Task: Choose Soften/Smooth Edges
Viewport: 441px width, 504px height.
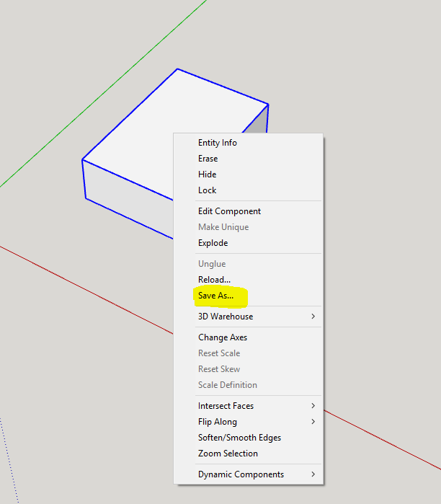Action: pyautogui.click(x=249, y=438)
